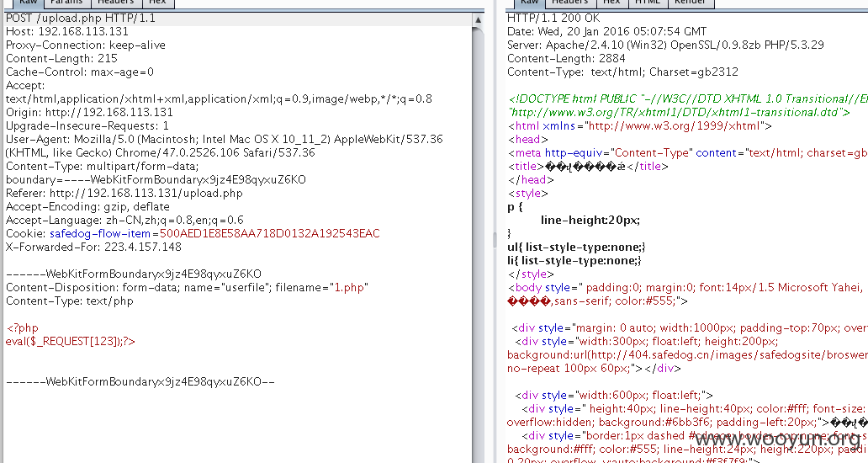Click 'Content-Type: multipart/form-data;' request header

tap(103, 166)
